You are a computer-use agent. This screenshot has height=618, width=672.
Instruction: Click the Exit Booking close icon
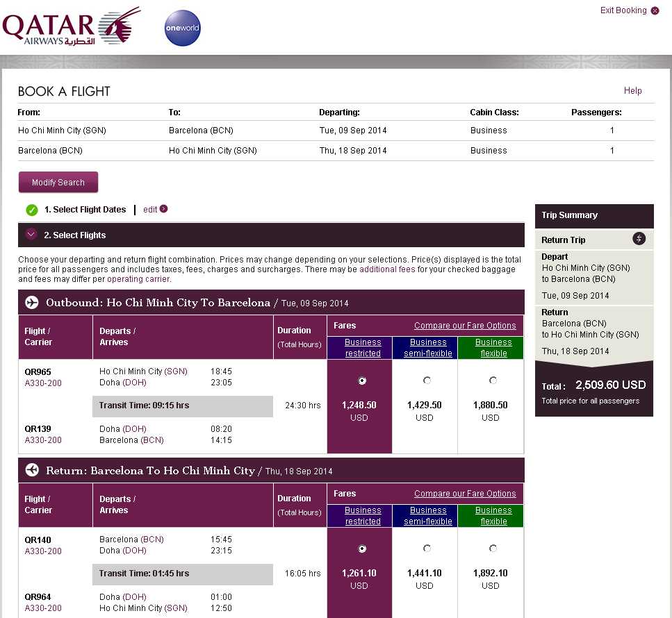pos(655,11)
